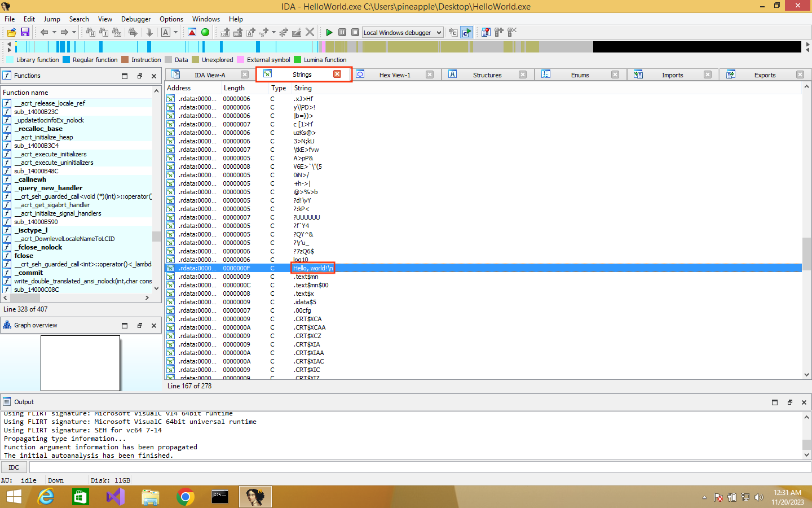Switch to the Structures tab

tap(487, 75)
